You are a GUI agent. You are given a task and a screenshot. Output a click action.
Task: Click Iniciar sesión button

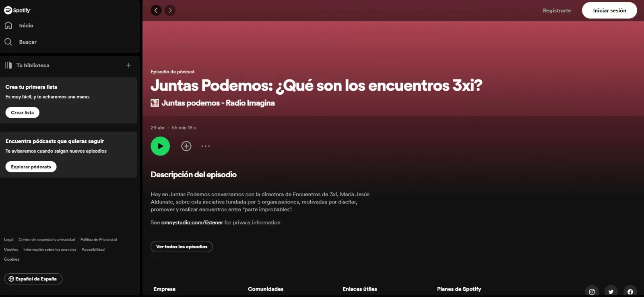click(609, 10)
